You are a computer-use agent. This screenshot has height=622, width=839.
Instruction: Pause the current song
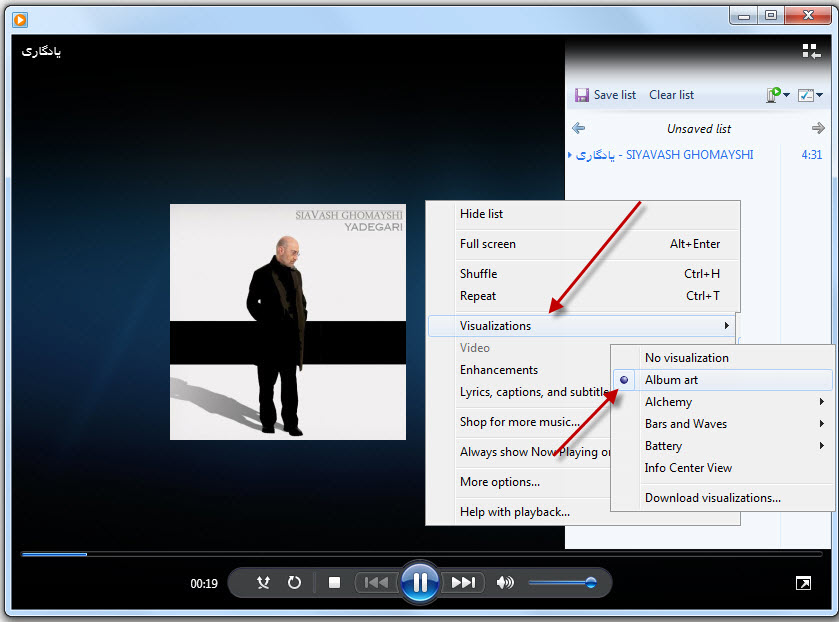420,582
